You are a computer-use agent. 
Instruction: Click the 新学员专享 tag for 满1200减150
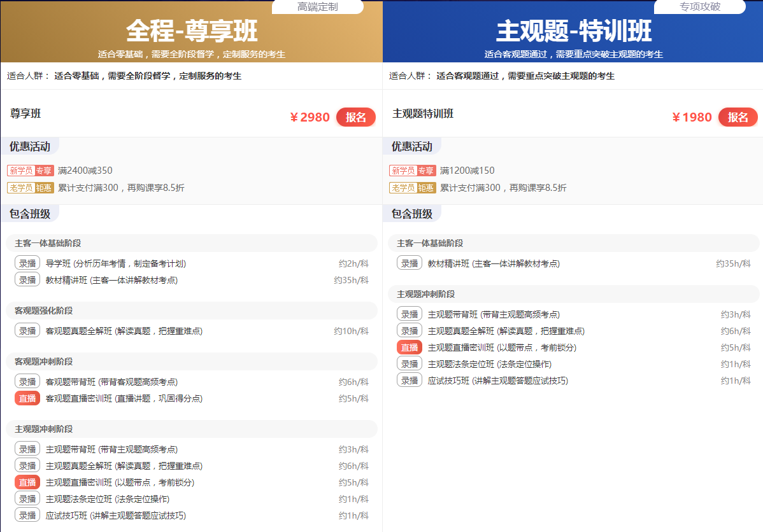pos(412,171)
